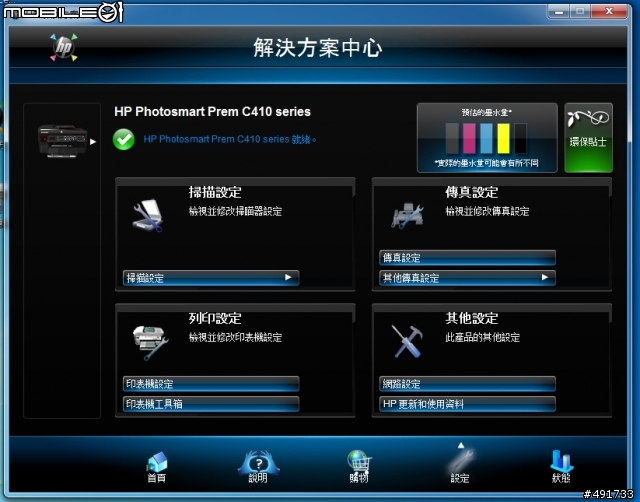640x502 pixels.
Task: Open the green 環保貼士 eco tips button
Action: (588, 138)
